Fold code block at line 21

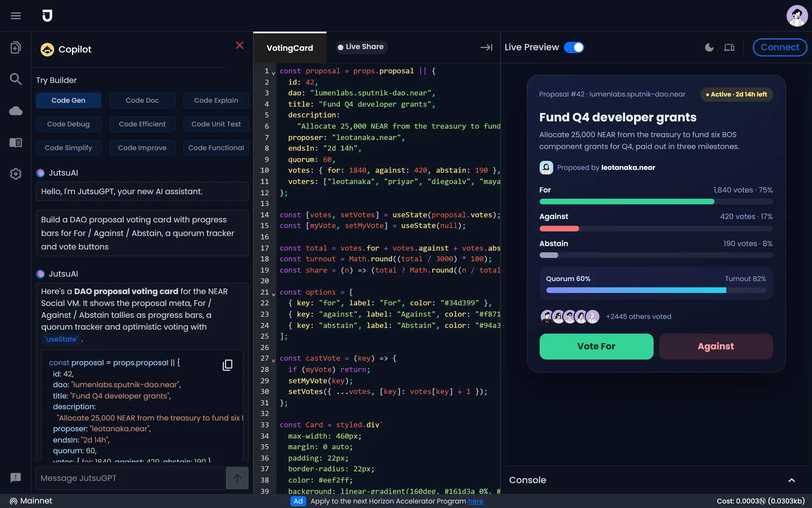[x=274, y=294]
